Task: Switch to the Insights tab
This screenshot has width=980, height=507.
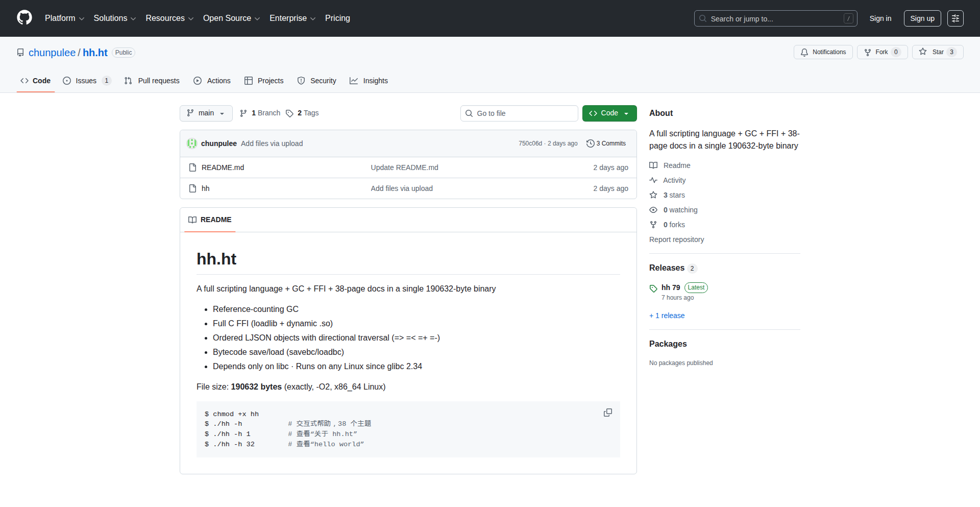Action: [369, 81]
